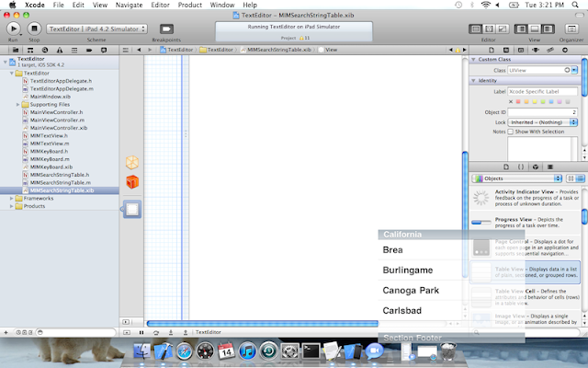Show the Quick Help inspector
588x368 pixels.
506,50
